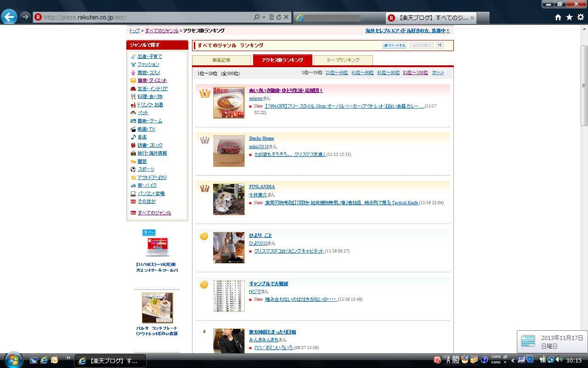Show hidden system tray icons

click(513, 360)
